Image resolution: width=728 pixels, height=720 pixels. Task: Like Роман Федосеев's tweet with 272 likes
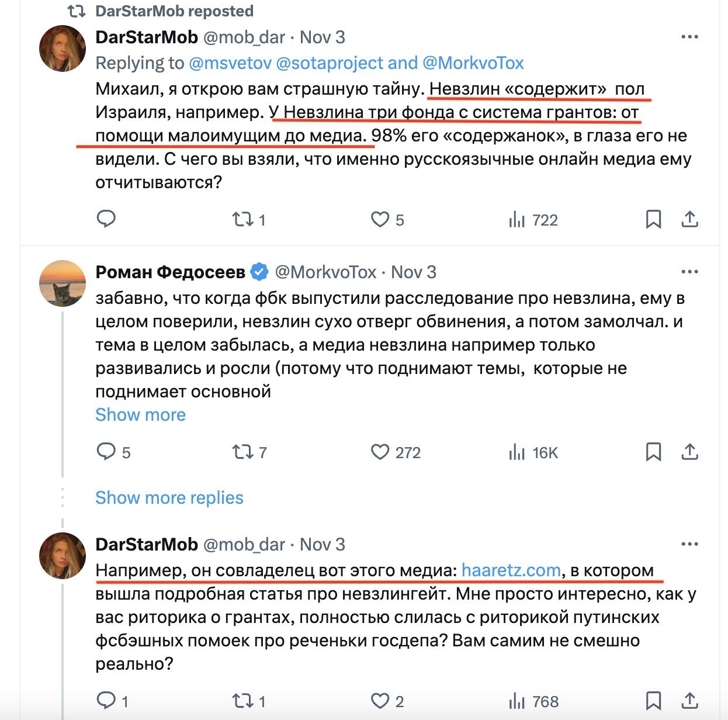click(x=380, y=452)
